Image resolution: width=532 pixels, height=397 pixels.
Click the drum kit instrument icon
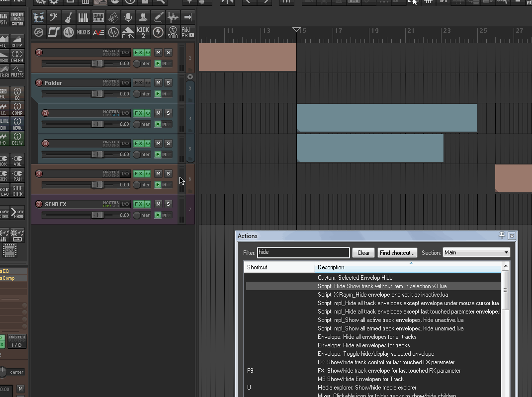pyautogui.click(x=39, y=18)
